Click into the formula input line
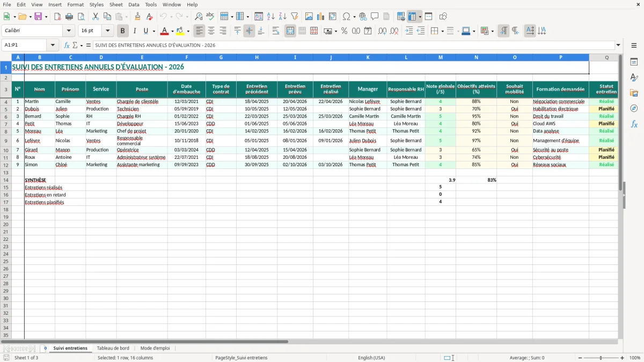 click(353, 45)
